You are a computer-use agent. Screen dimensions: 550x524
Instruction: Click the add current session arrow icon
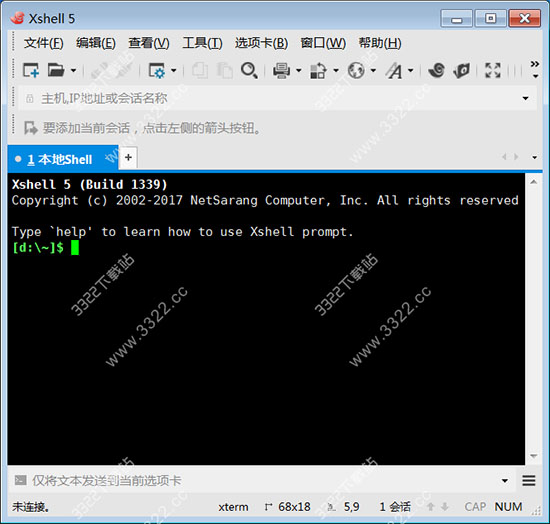(31, 128)
